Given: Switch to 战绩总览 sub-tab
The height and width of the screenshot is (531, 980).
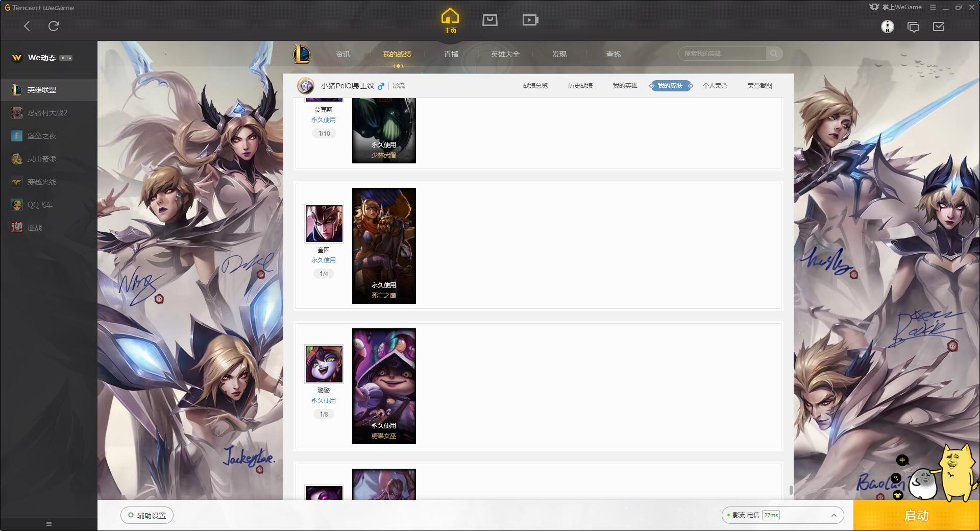Looking at the screenshot, I should [x=535, y=86].
